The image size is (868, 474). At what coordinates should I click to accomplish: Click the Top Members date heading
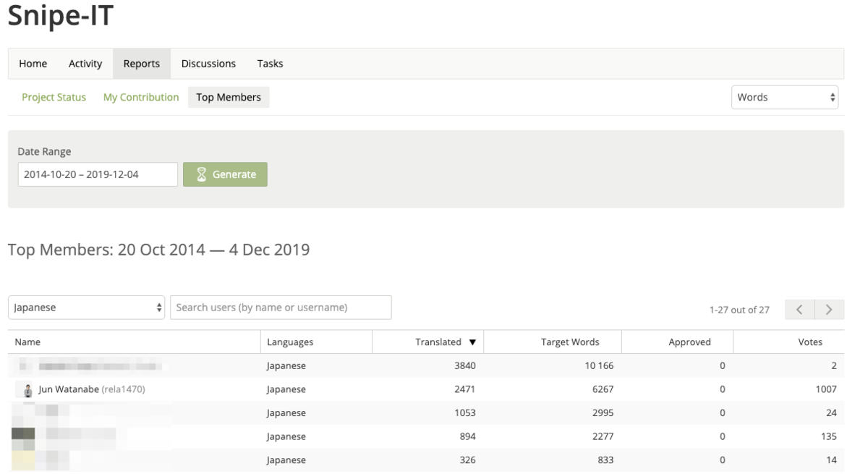(x=158, y=250)
